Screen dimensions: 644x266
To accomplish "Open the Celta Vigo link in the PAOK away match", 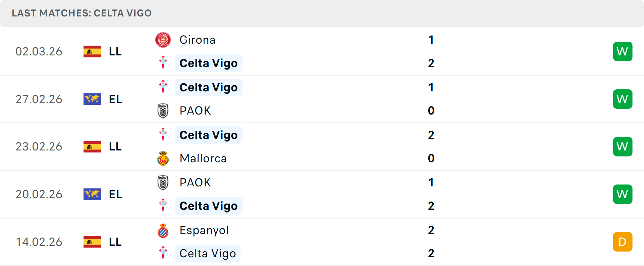I will tap(208, 206).
